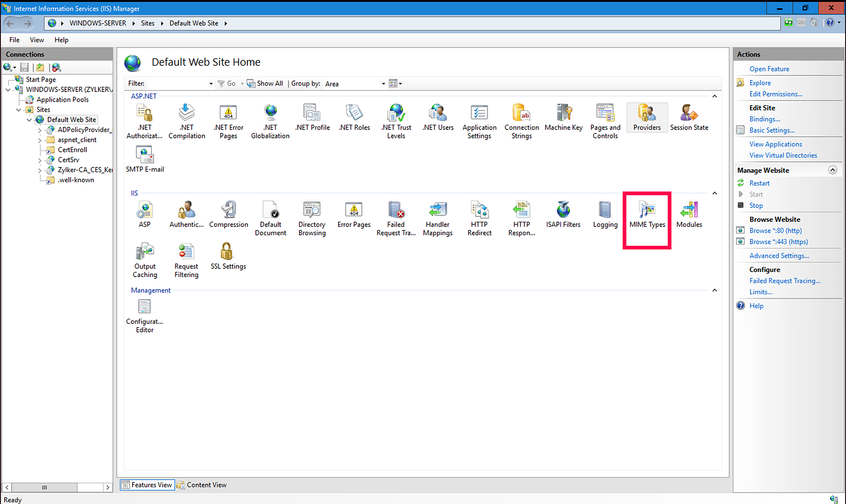Collapse the IIS feature section
Screen dimensions: 846x504
tap(715, 193)
